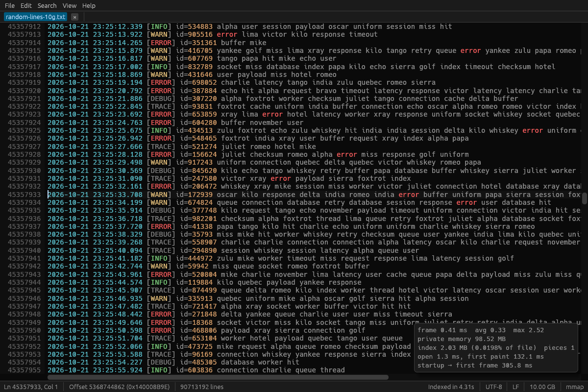Click the 90713192 lines status item
Image resolution: width=588 pixels, height=392 pixels.
coord(202,387)
